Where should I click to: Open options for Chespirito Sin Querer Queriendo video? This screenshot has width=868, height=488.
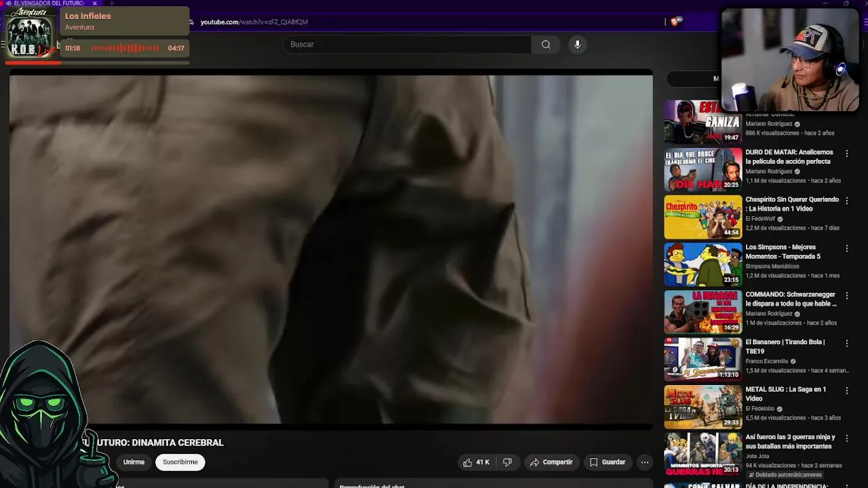coord(846,201)
